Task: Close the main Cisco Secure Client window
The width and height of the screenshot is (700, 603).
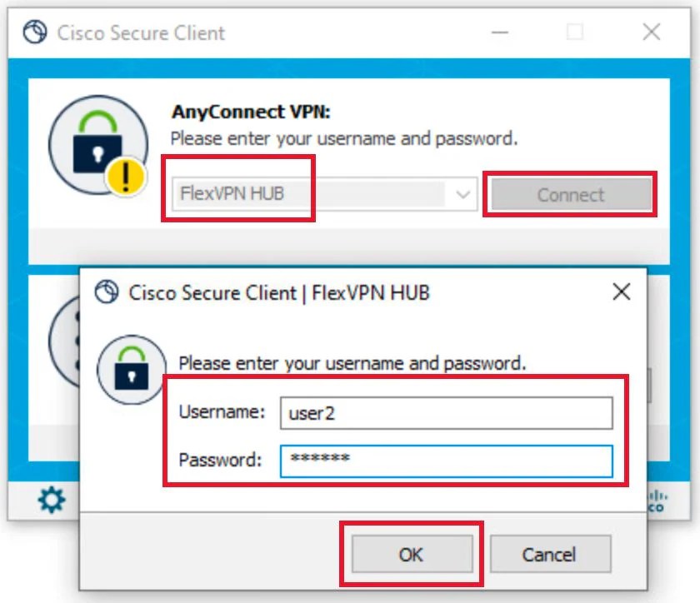Action: coord(652,32)
